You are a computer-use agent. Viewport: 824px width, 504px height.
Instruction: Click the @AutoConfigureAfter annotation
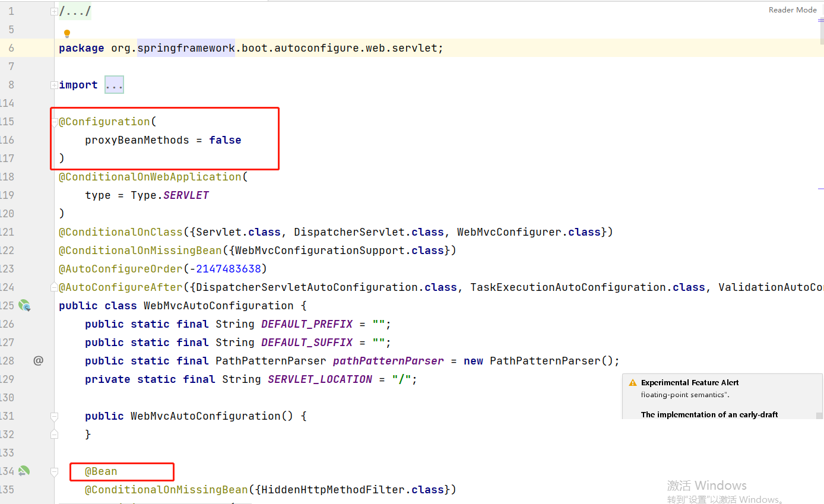pyautogui.click(x=121, y=287)
